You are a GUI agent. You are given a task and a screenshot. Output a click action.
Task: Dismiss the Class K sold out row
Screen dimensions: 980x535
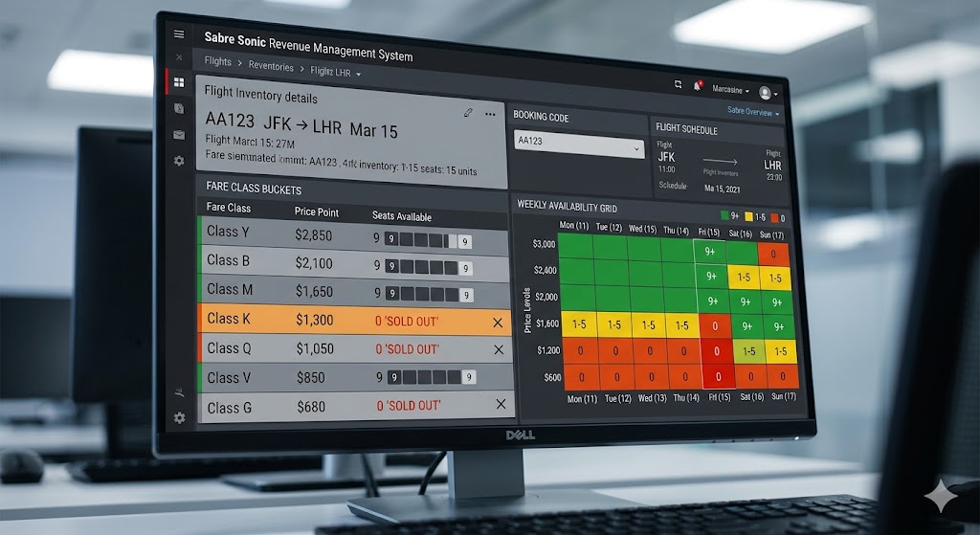[498, 323]
